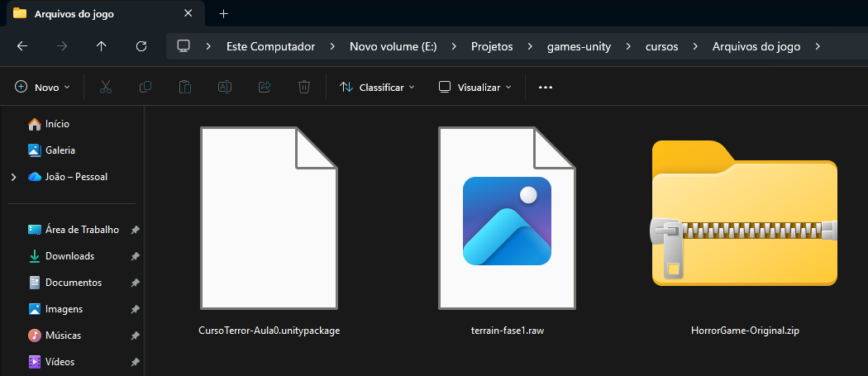868x376 pixels.
Task: Click the Cut scissors icon
Action: 106,87
